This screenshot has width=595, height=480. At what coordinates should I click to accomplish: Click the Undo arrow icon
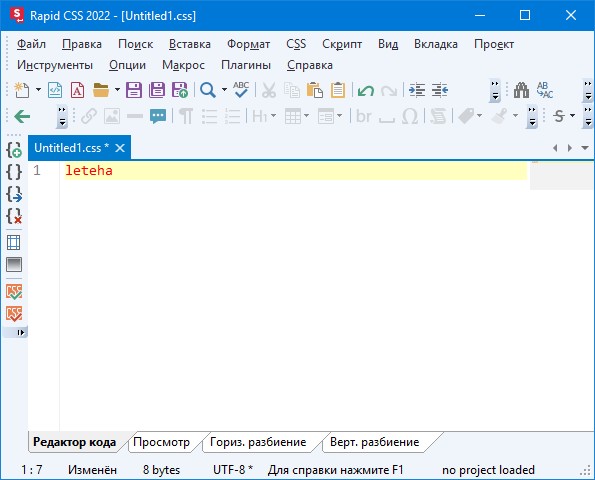[x=366, y=90]
